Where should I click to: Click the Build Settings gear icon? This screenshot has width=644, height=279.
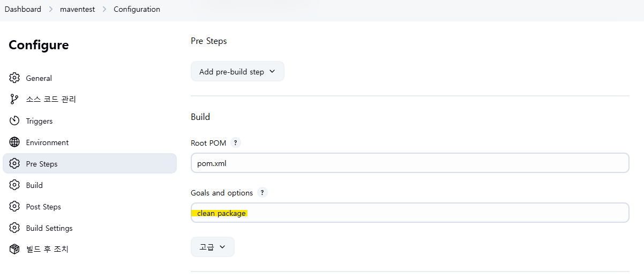coord(14,228)
